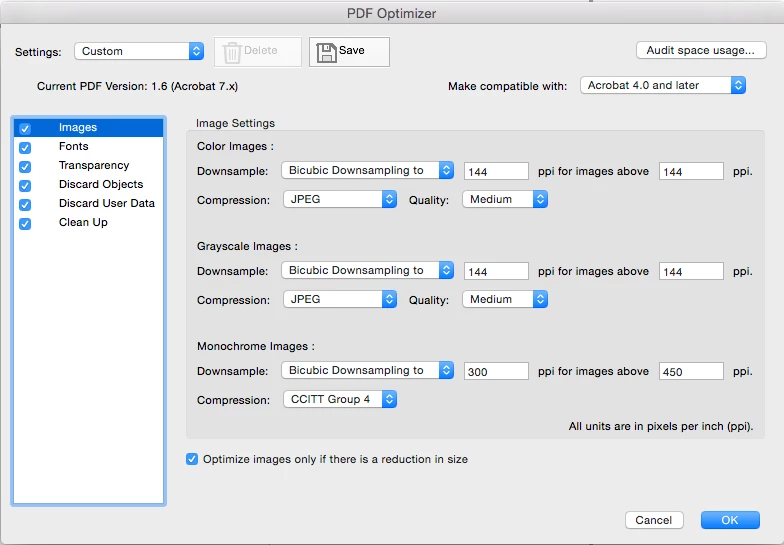Click the Grayscale Images section label
Image resolution: width=784 pixels, height=545 pixels.
(248, 246)
